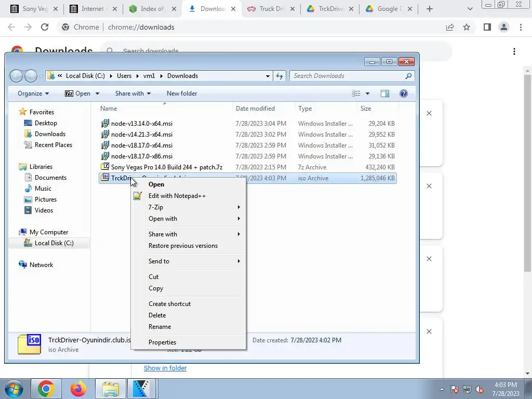
Task: Click the change your view icon
Action: 356,94
